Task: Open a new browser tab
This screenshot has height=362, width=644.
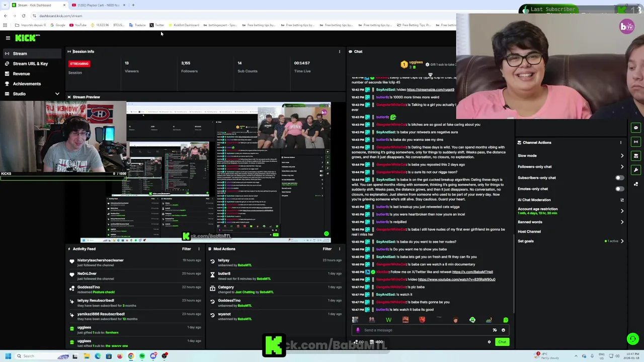Action: [133, 5]
